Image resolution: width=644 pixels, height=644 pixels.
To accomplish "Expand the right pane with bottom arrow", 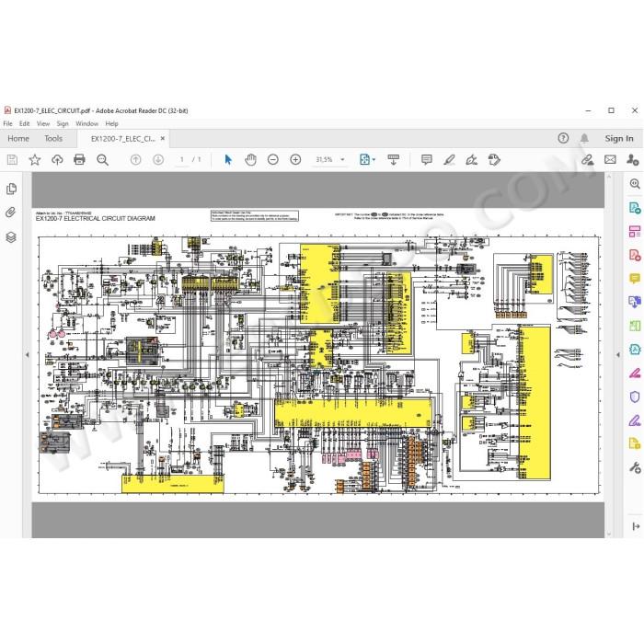I will 636,526.
